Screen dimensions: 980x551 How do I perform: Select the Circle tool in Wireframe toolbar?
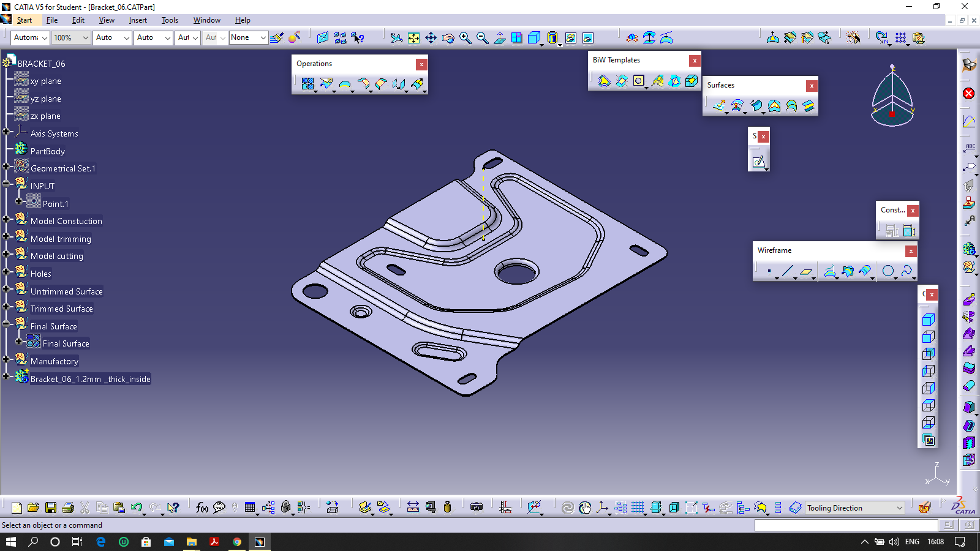click(888, 271)
